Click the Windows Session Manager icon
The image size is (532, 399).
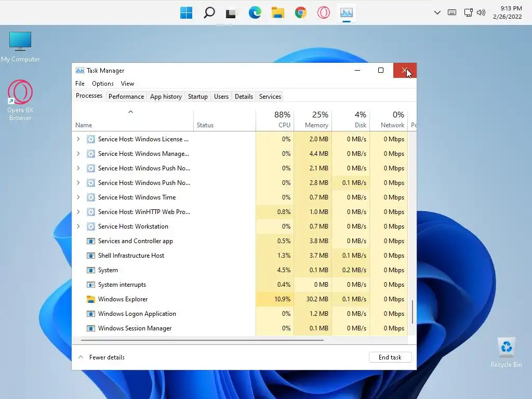tap(90, 328)
